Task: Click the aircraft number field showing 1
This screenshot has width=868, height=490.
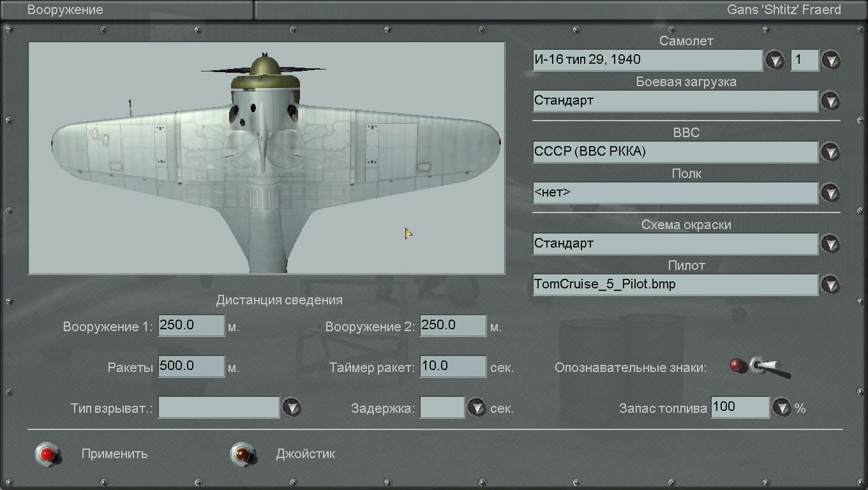Action: pos(805,60)
